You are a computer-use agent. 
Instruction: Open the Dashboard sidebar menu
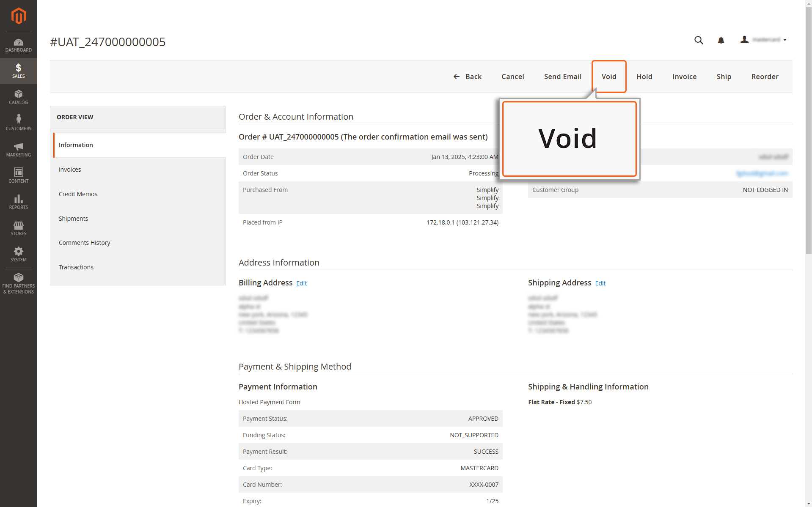click(x=19, y=45)
